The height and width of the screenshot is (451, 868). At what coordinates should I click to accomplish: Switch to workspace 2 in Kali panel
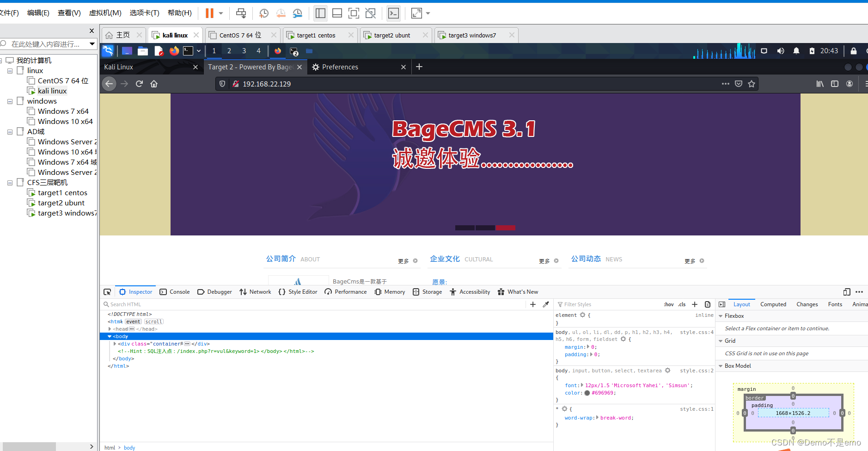tap(229, 51)
